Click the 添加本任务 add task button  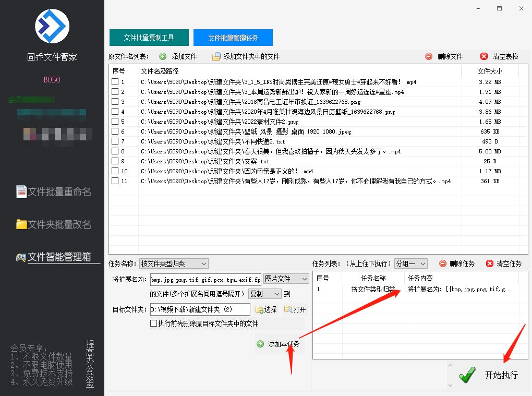(280, 344)
